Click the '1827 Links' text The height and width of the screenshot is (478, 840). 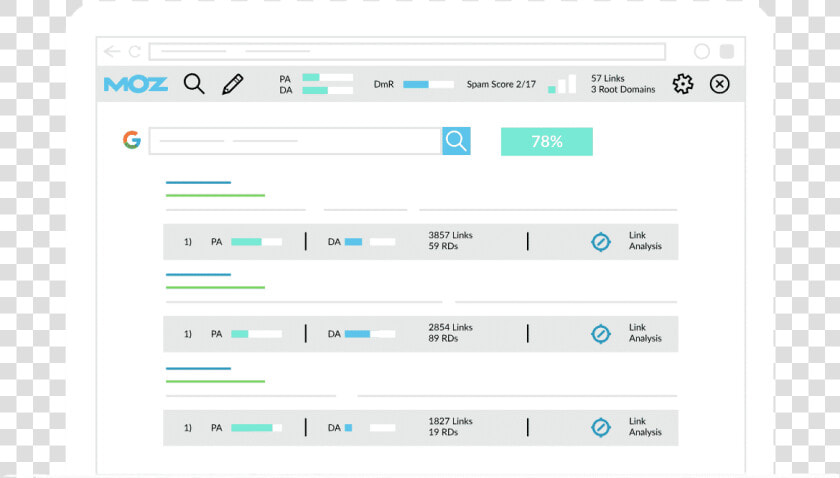[x=450, y=421]
